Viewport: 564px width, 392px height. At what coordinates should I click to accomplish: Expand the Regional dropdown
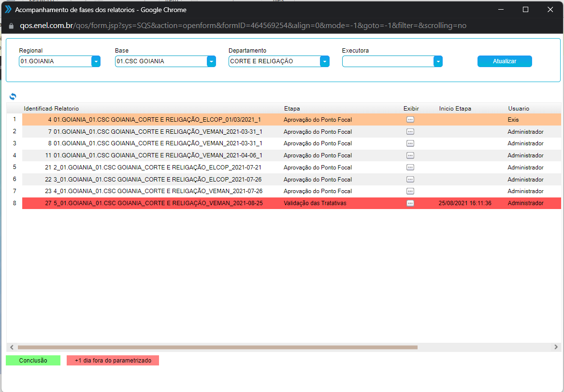tap(96, 61)
